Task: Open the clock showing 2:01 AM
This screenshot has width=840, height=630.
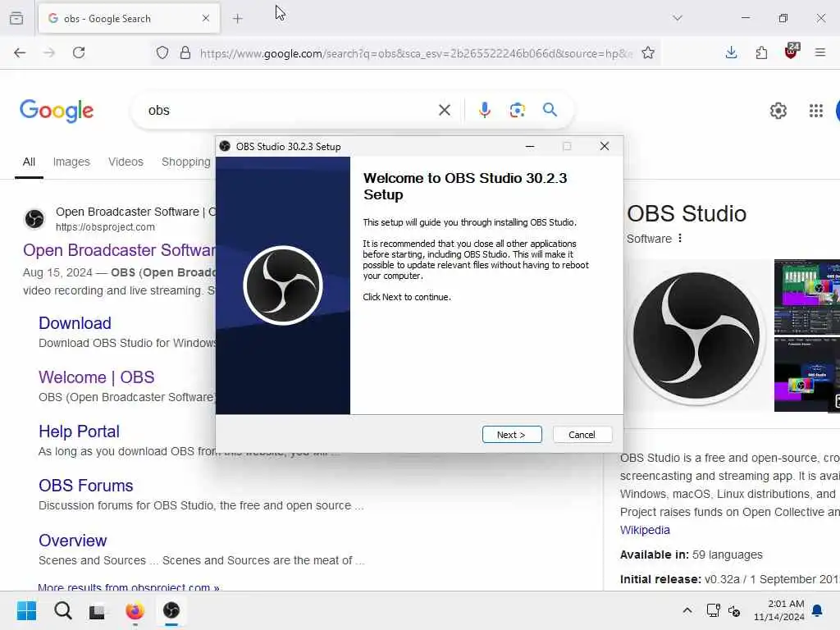Action: 779,610
